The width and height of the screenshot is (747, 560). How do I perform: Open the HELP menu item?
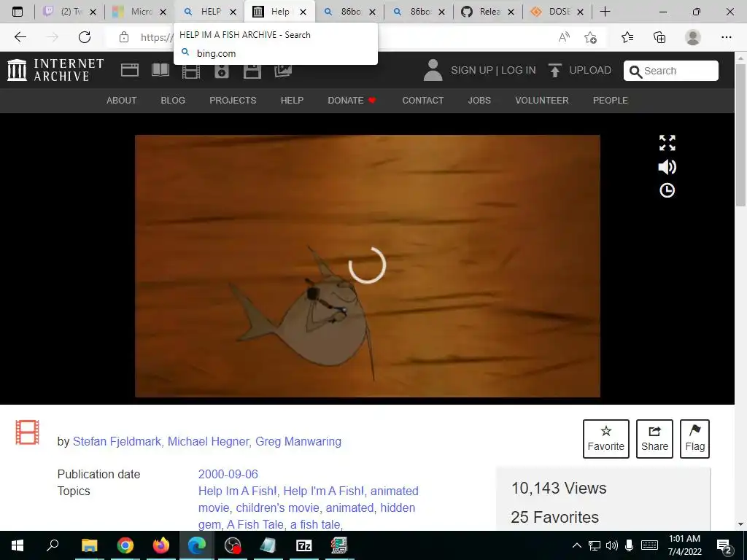tap(292, 101)
